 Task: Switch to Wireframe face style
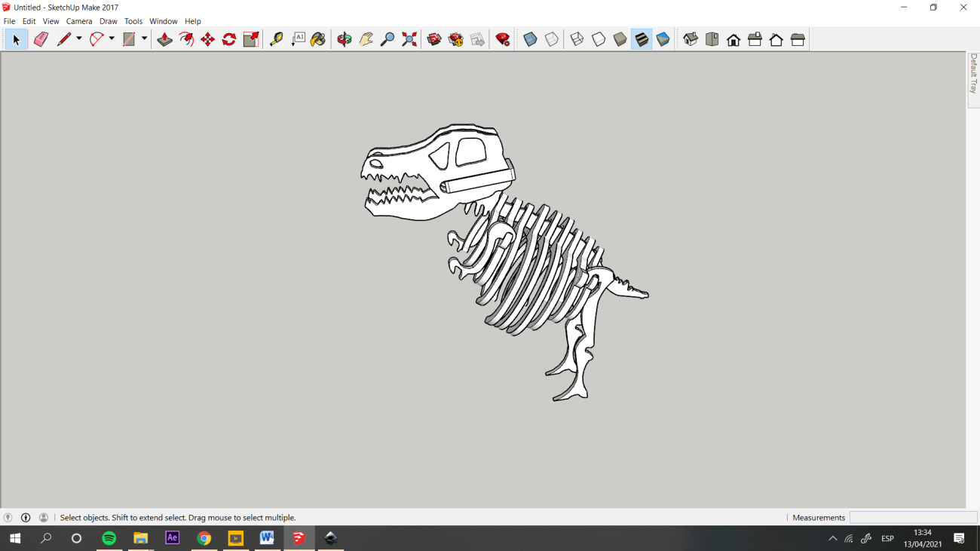577,40
